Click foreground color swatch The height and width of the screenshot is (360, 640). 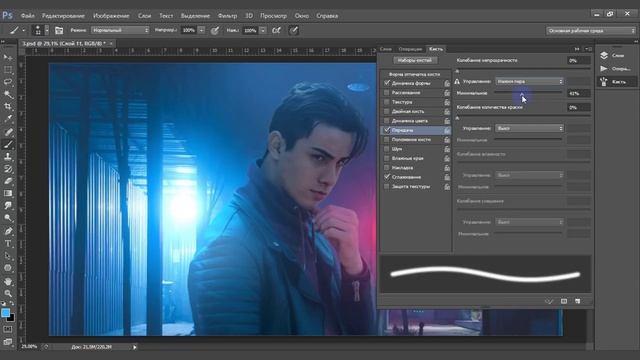(5, 313)
